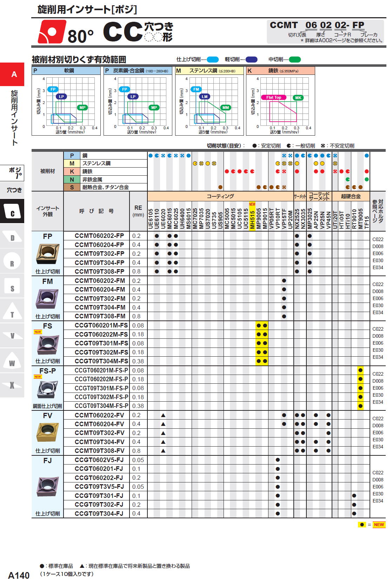The image size is (392, 584).
Task: Click part number CCGT09T3V5-FJ
Action: pyautogui.click(x=99, y=487)
